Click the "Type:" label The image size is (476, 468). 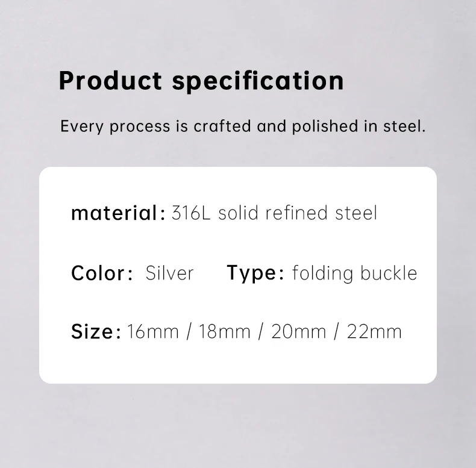coord(255,273)
